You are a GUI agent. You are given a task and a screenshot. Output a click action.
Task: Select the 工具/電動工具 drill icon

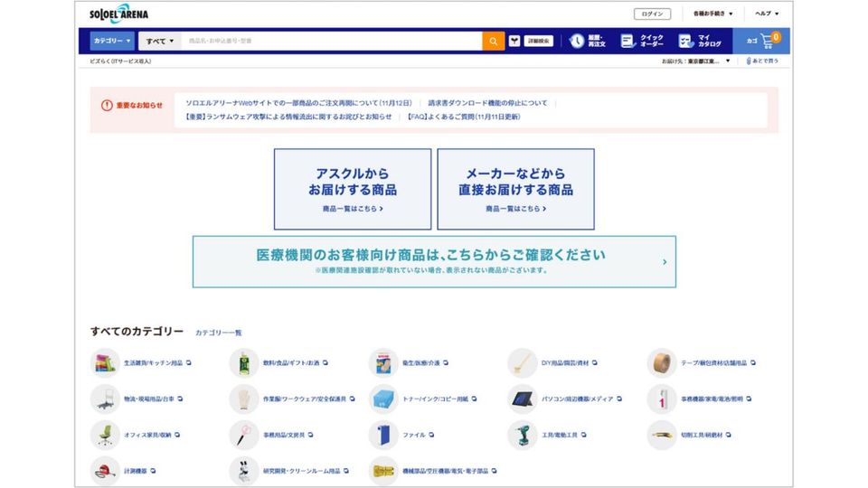click(x=522, y=435)
